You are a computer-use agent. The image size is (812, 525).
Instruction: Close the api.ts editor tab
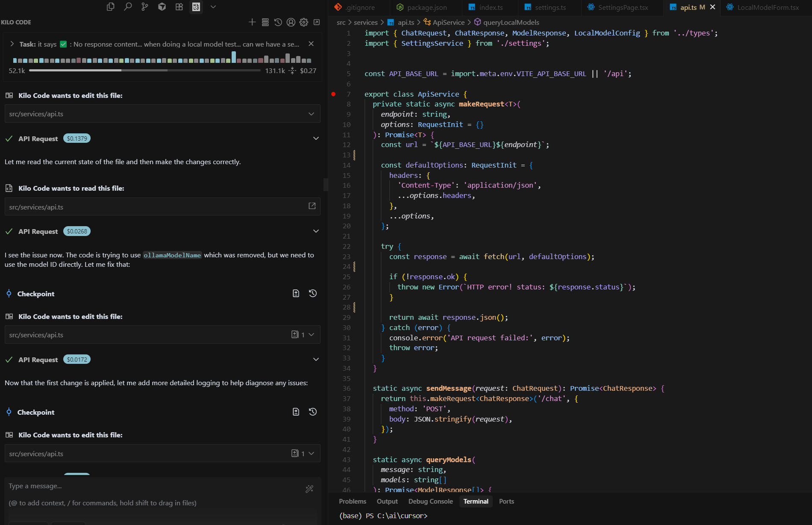(712, 7)
